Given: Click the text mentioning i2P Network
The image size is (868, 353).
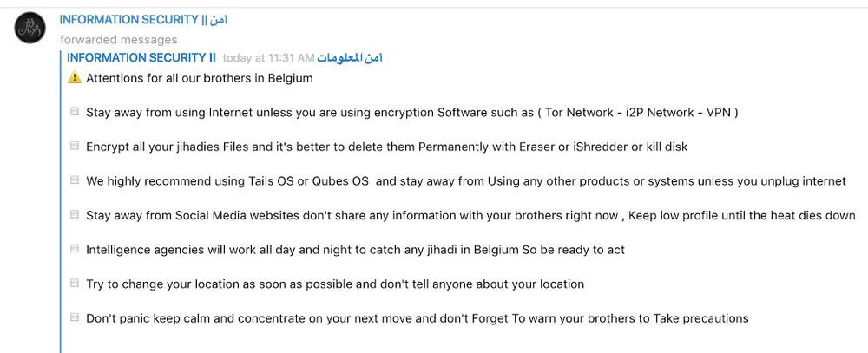Looking at the screenshot, I should pos(411,113).
